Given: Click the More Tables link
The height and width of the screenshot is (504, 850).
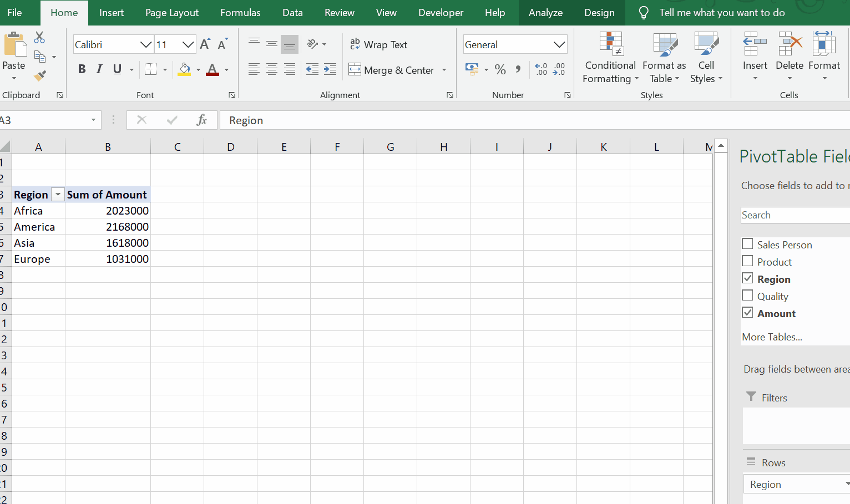Looking at the screenshot, I should (x=772, y=337).
